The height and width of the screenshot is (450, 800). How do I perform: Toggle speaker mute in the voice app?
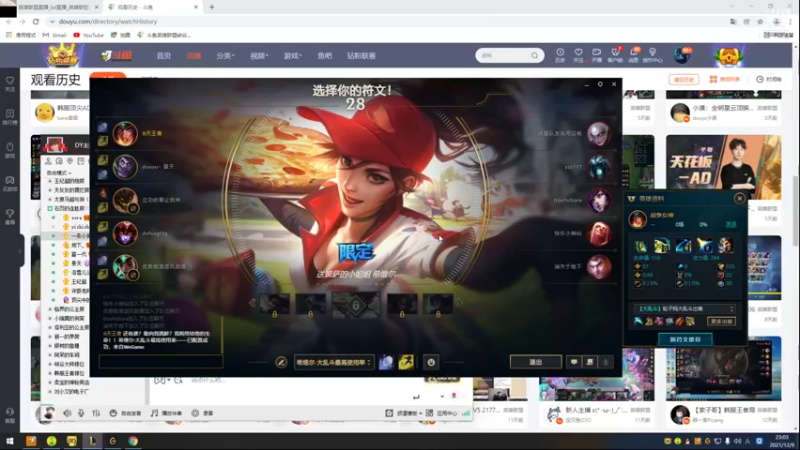(x=67, y=413)
